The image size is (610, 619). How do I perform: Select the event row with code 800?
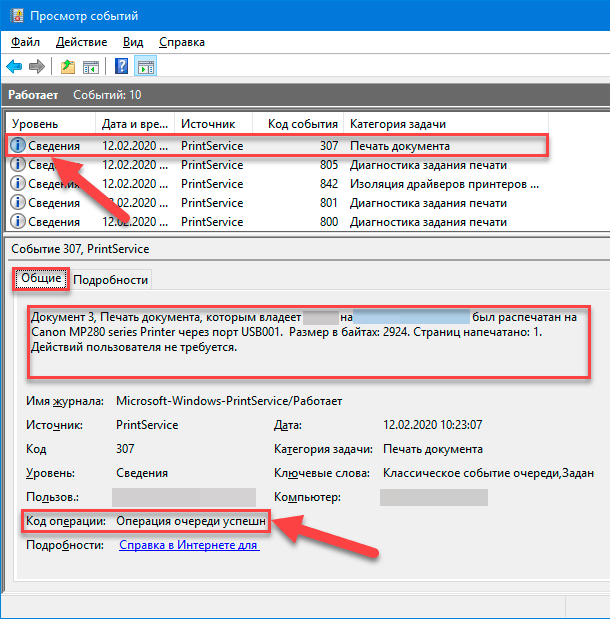point(277,221)
